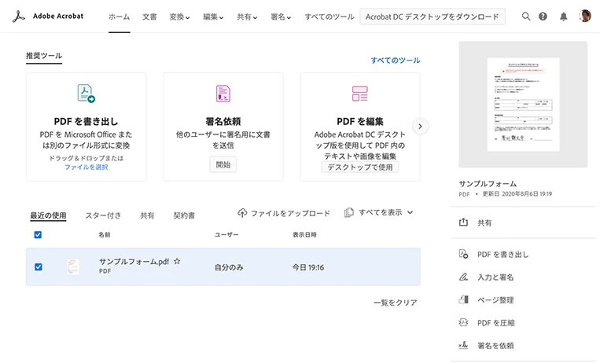Click the blue すべてのツール link
Screen dimensions: 600x364
[396, 60]
